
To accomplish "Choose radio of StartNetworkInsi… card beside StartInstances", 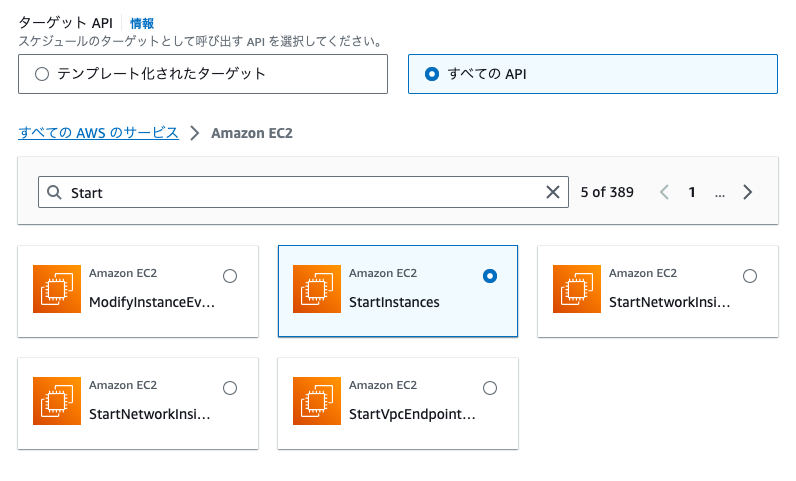I will [750, 276].
